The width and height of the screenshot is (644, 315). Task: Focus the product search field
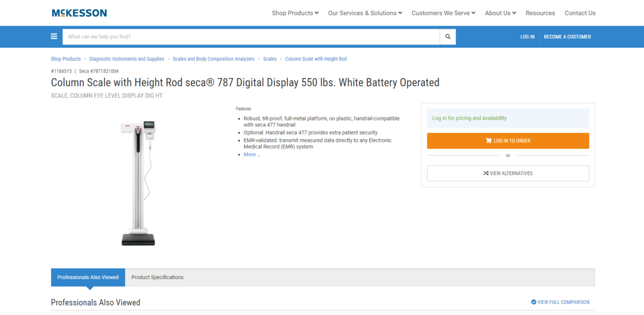pos(251,36)
